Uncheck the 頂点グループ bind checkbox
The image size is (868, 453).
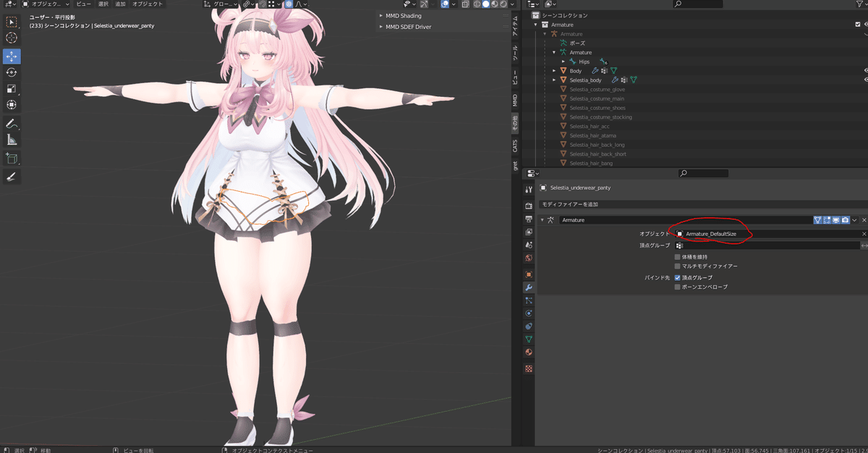pos(678,278)
